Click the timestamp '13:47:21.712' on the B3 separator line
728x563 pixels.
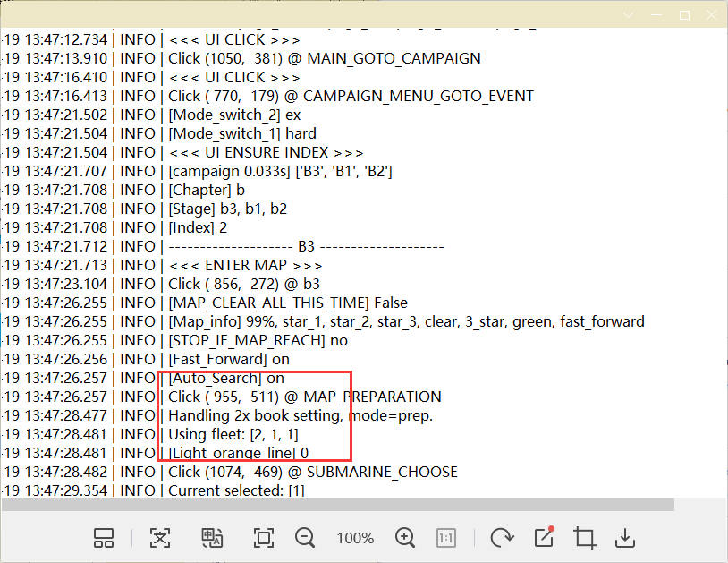[66, 247]
